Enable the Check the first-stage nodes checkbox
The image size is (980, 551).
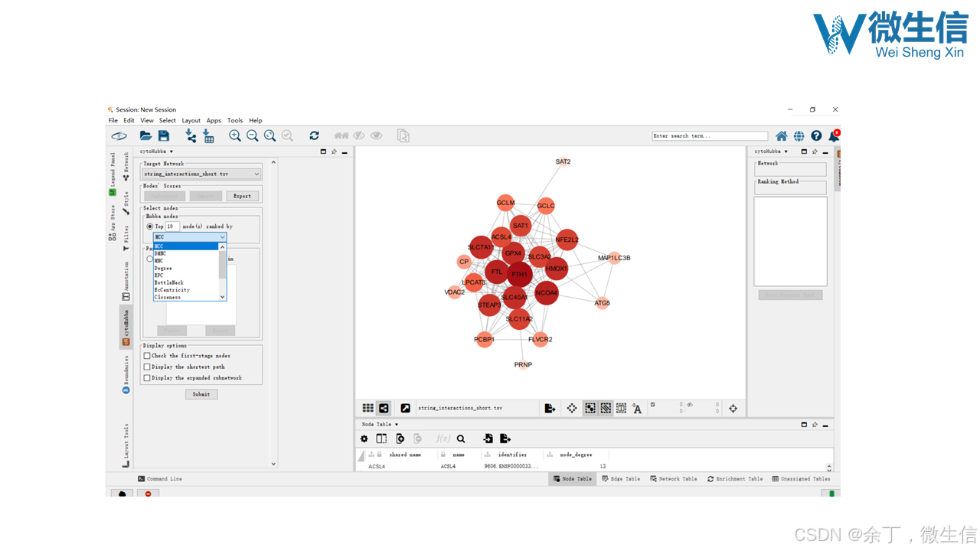(x=147, y=355)
